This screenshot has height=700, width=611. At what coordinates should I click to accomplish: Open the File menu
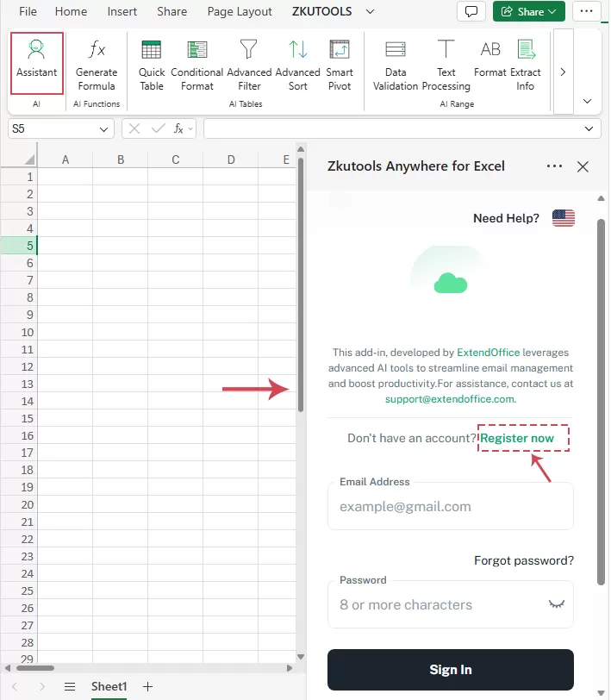tap(28, 11)
